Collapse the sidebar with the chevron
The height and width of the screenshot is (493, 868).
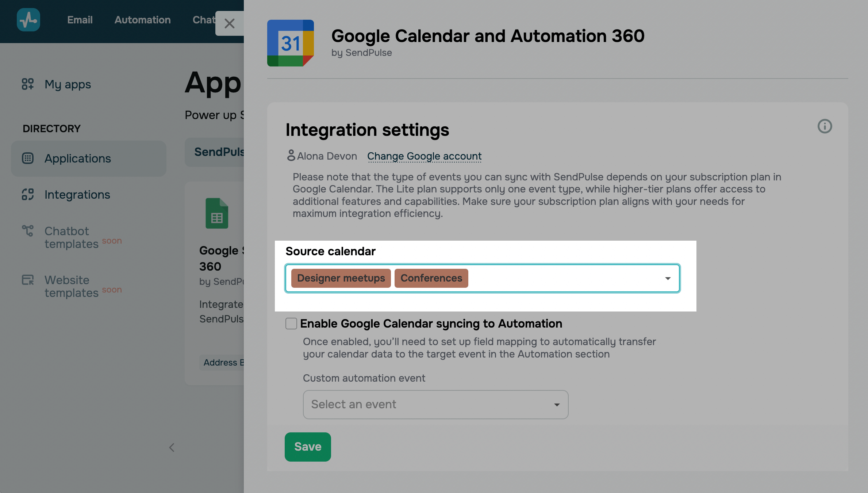pos(172,447)
